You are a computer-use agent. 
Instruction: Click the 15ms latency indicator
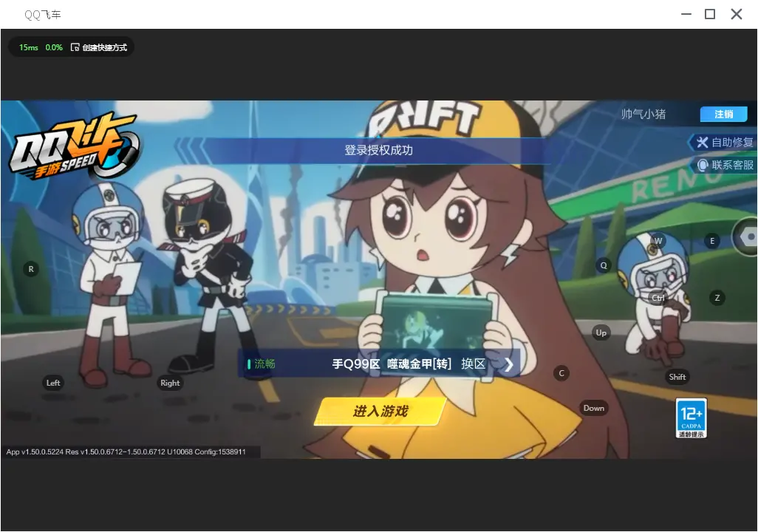pyautogui.click(x=29, y=47)
